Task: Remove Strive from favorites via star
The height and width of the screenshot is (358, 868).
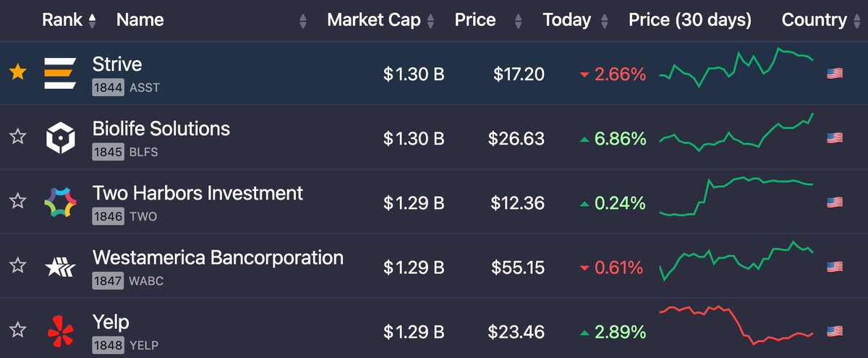Action: [x=17, y=72]
